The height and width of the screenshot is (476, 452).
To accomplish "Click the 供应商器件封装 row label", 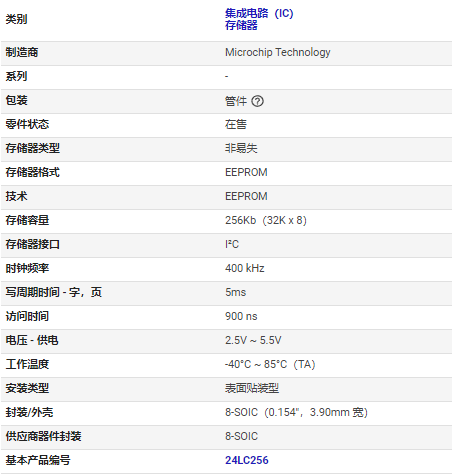I will 43,436.
